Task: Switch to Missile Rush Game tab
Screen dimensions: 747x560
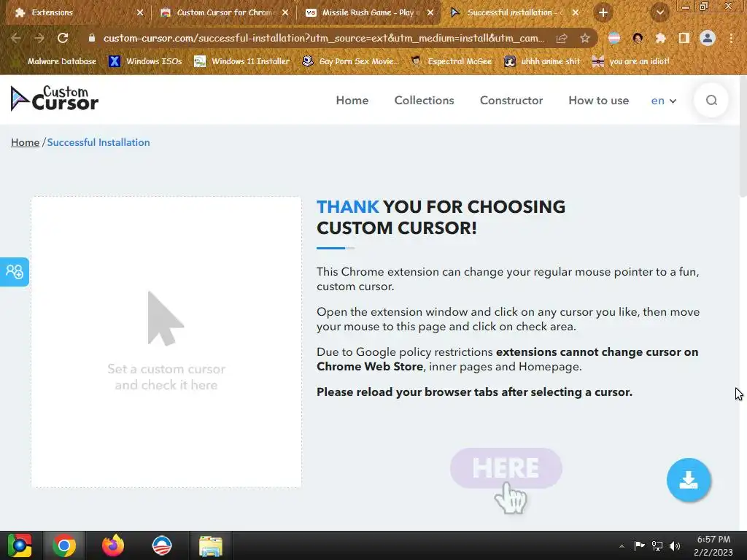Action: pyautogui.click(x=369, y=12)
